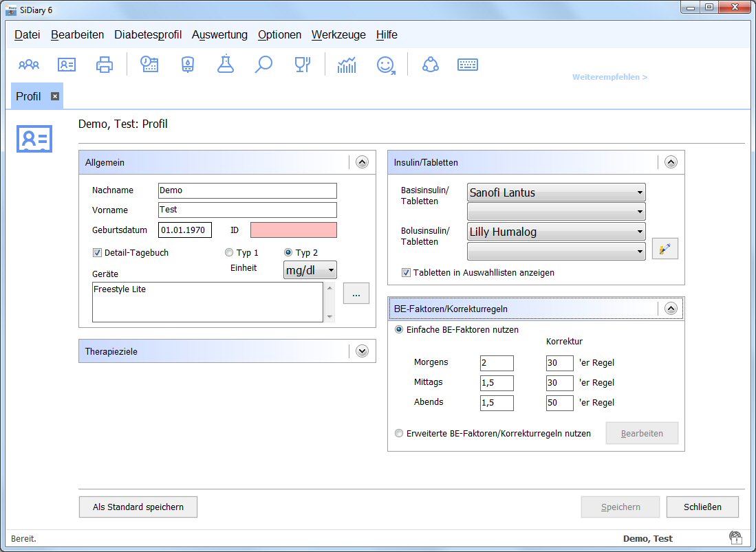Select the Typ 1 radio button
Image resolution: width=756 pixels, height=552 pixels.
[x=229, y=252]
